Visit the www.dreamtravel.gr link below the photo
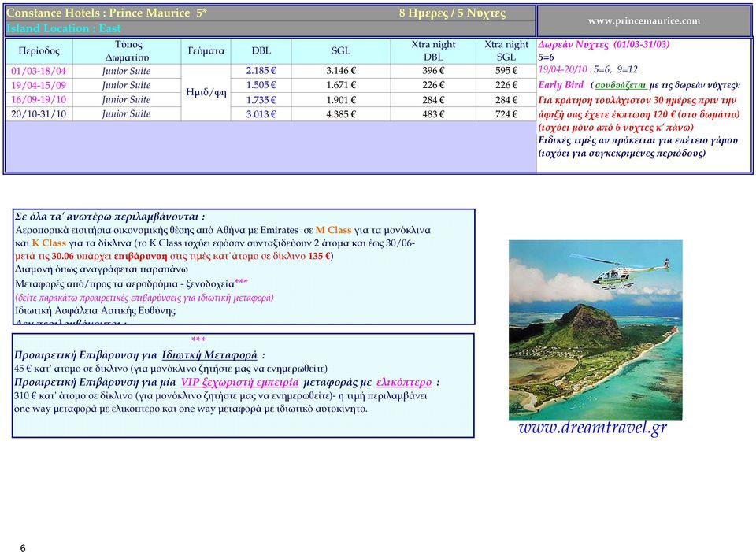Image resolution: width=756 pixels, height=552 pixels. click(x=592, y=428)
